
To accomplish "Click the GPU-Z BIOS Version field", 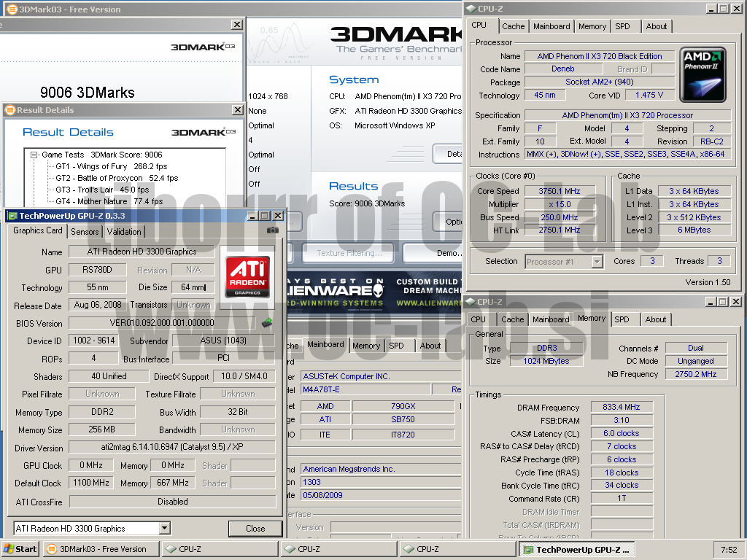I will tap(162, 323).
